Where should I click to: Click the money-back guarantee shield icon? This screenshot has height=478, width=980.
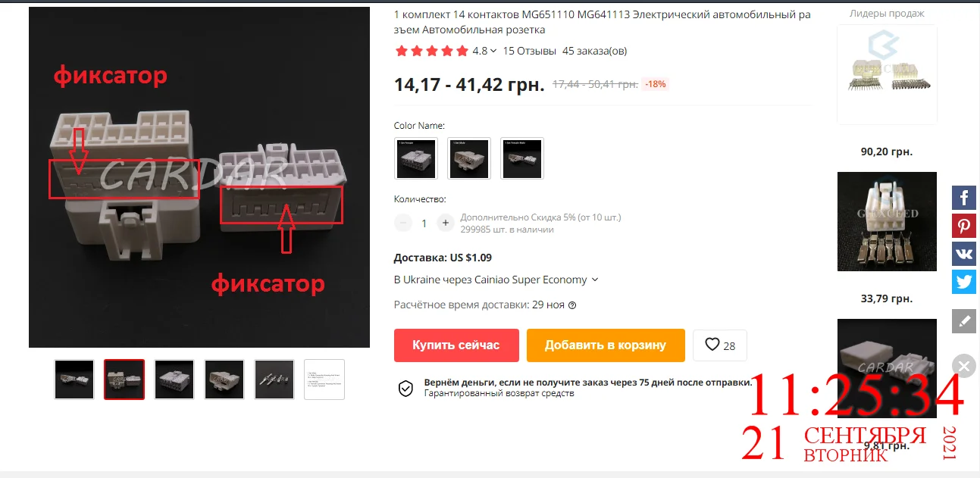[405, 389]
